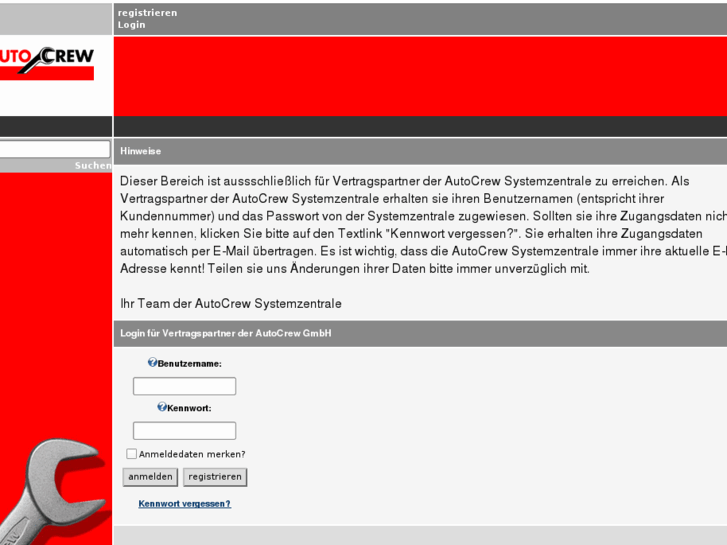Open the Login link in top bar

coord(132,25)
